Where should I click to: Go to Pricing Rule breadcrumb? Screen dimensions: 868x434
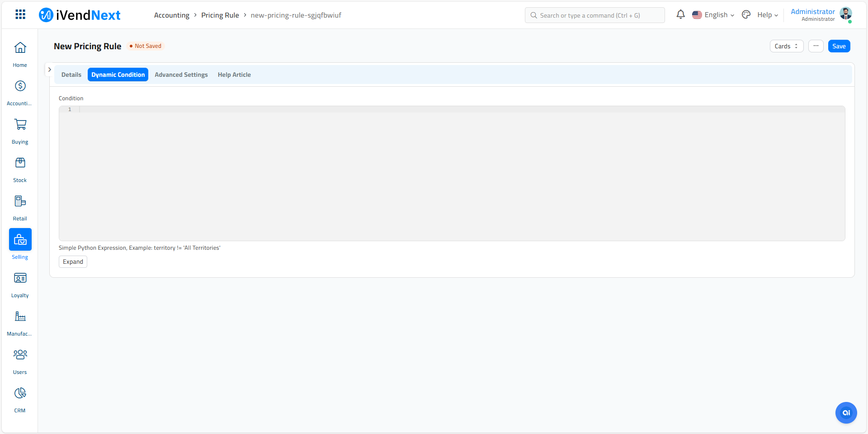pyautogui.click(x=220, y=15)
